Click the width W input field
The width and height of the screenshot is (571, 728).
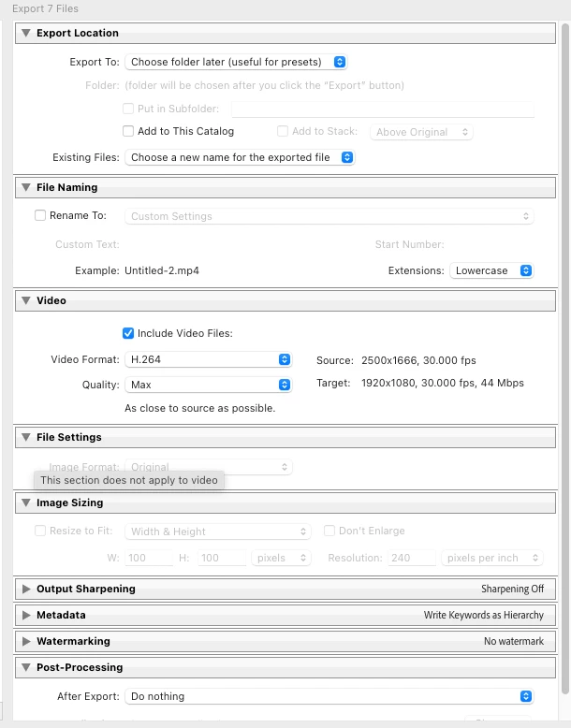tap(149, 558)
